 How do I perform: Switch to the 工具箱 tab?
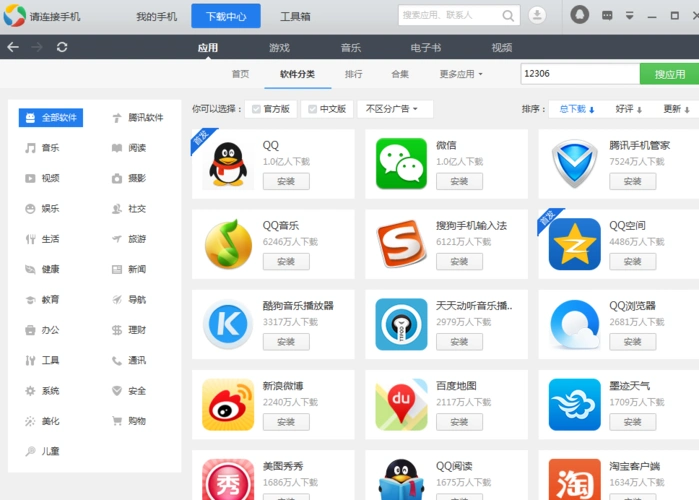tap(295, 16)
